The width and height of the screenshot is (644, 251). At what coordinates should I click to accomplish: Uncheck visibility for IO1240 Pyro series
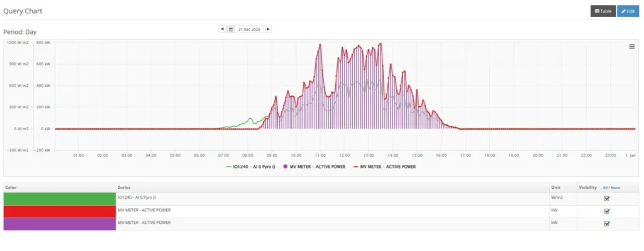(607, 198)
